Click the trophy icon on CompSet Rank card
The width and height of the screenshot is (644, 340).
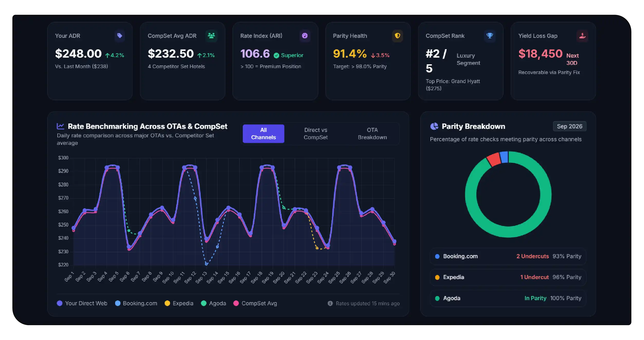pyautogui.click(x=490, y=35)
